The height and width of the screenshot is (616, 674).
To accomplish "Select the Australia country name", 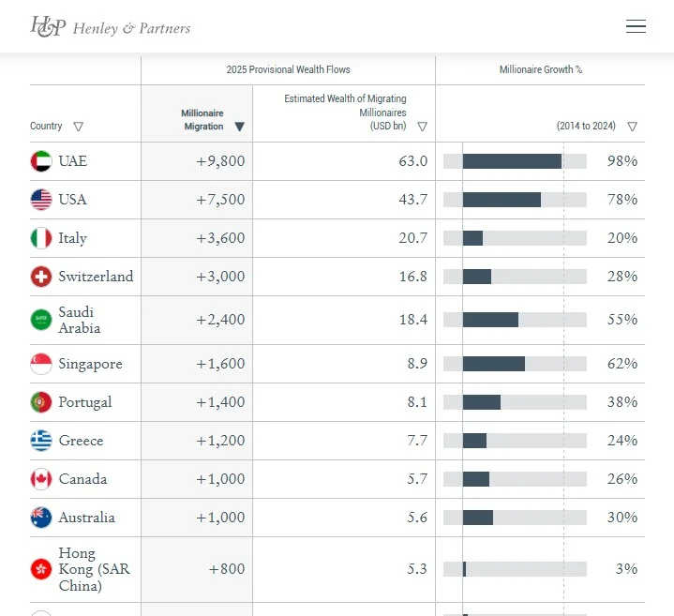I will (x=86, y=518).
